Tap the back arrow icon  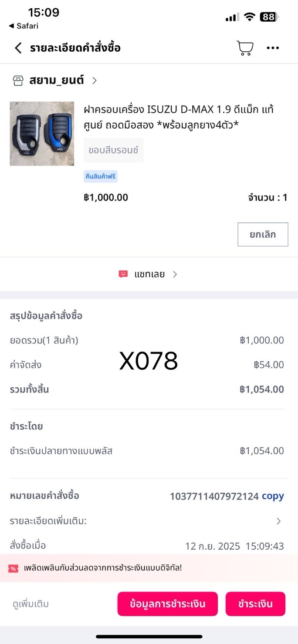point(18,48)
